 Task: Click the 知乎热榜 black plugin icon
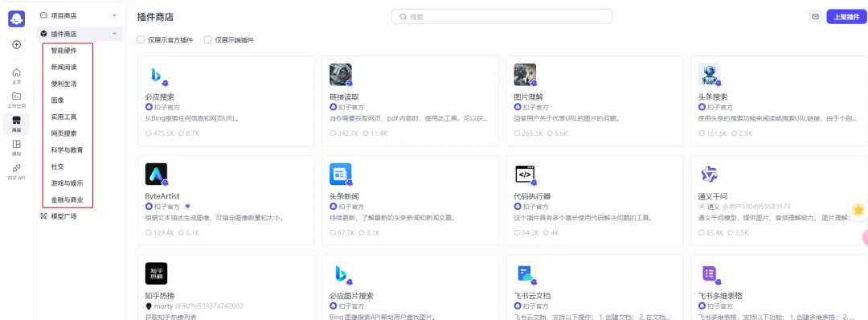click(156, 273)
